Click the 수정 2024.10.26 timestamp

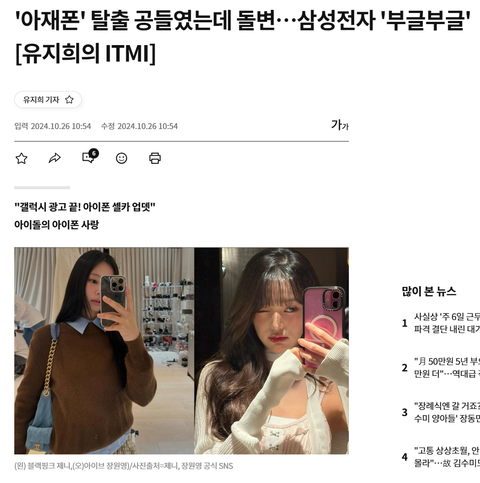coord(139,126)
